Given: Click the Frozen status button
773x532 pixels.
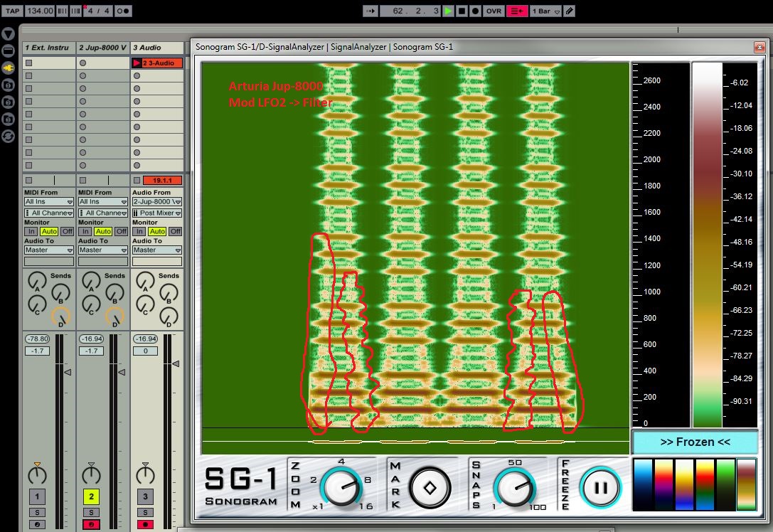Looking at the screenshot, I should point(695,442).
